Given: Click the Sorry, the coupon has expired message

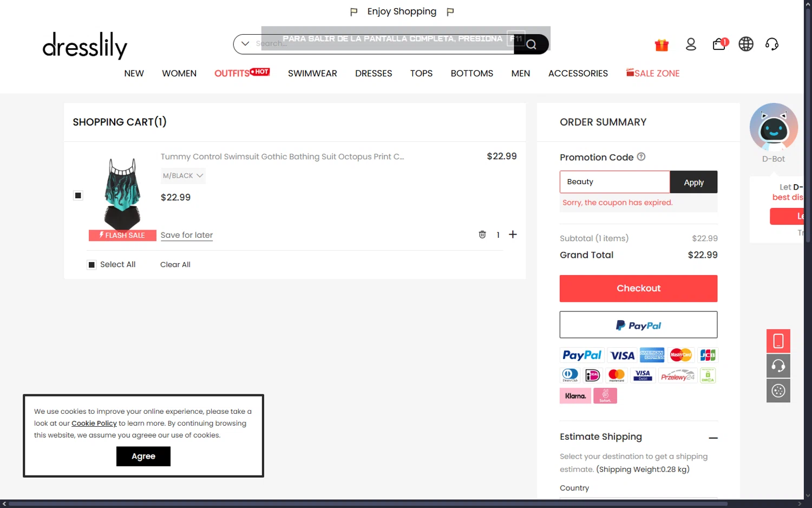Looking at the screenshot, I should click(x=617, y=203).
